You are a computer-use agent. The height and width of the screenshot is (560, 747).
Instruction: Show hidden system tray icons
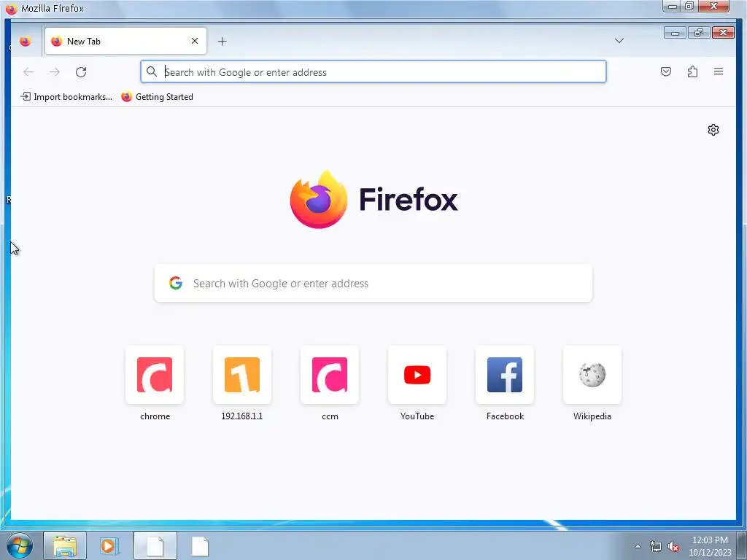[x=638, y=546]
